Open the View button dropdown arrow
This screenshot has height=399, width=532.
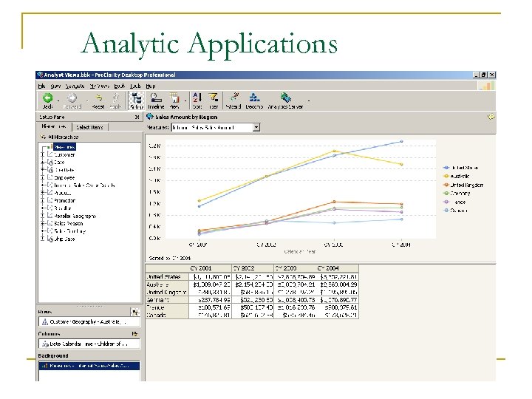pos(185,100)
